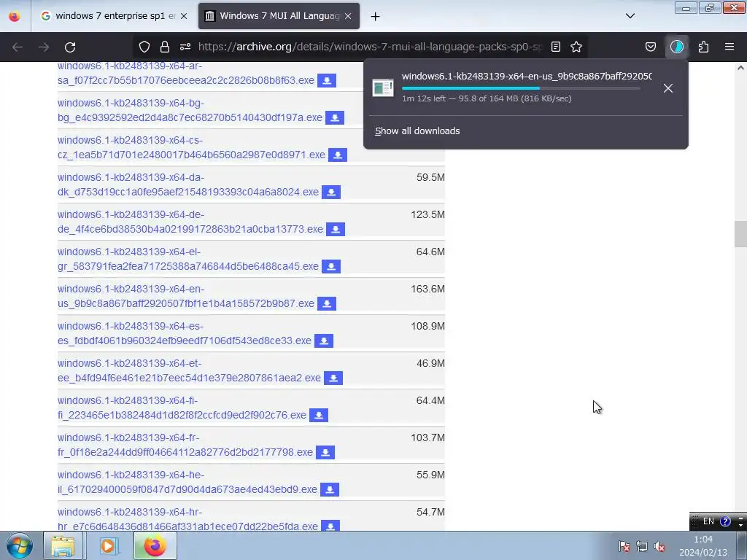The width and height of the screenshot is (747, 560).
Task: Open the Extensions puzzle icon
Action: point(703,47)
